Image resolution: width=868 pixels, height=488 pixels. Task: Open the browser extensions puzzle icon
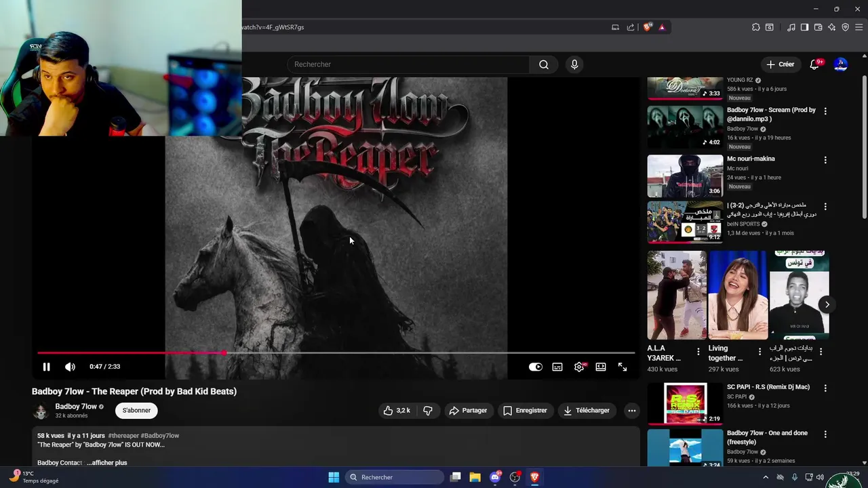756,27
